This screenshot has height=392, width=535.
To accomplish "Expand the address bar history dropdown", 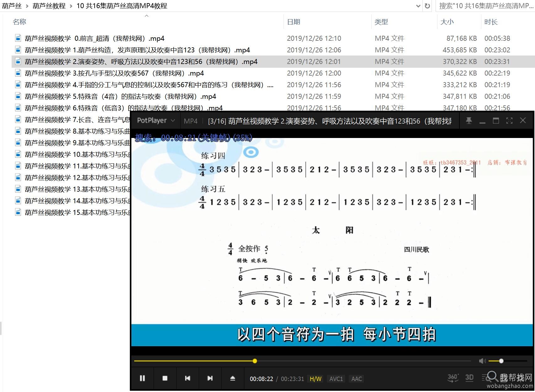I will pyautogui.click(x=418, y=6).
